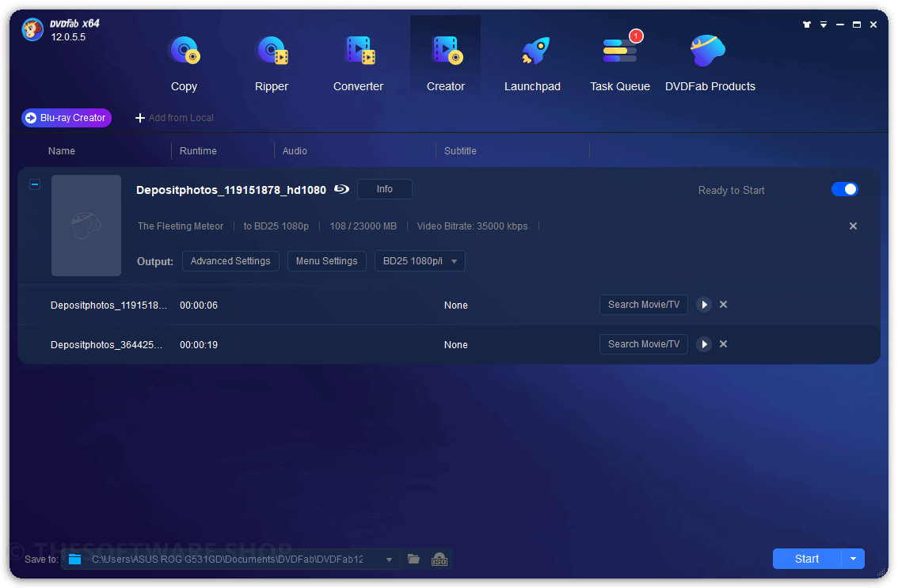
Task: Select the Depositphotos_1191518... clip name
Action: click(x=108, y=305)
